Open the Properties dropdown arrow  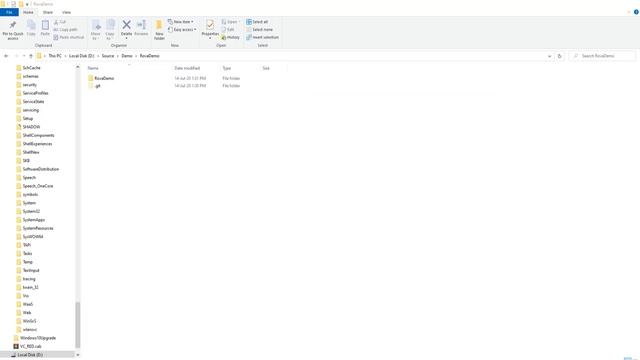point(210,38)
